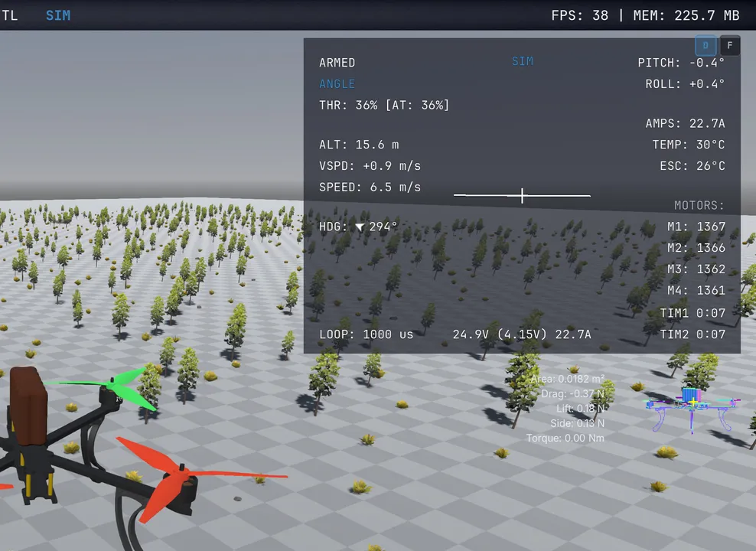Select the partially visible TL tab
The height and width of the screenshot is (551, 756).
[x=9, y=15]
